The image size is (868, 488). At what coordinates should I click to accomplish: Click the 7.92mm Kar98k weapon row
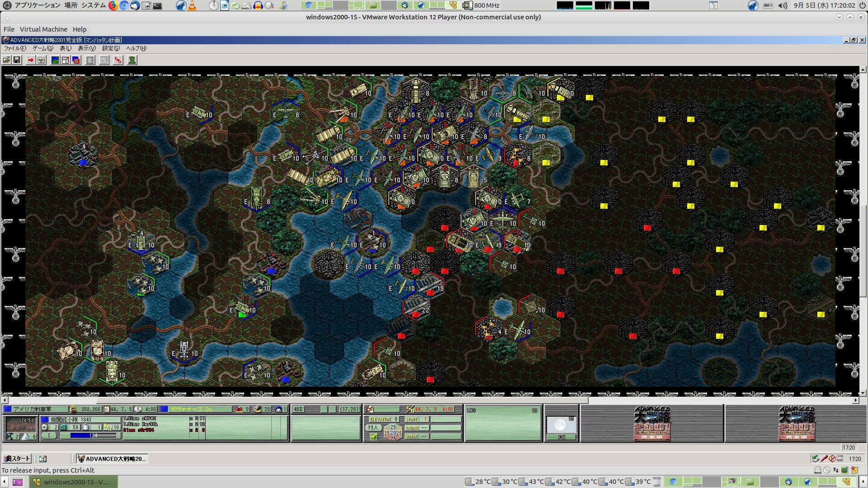164,424
